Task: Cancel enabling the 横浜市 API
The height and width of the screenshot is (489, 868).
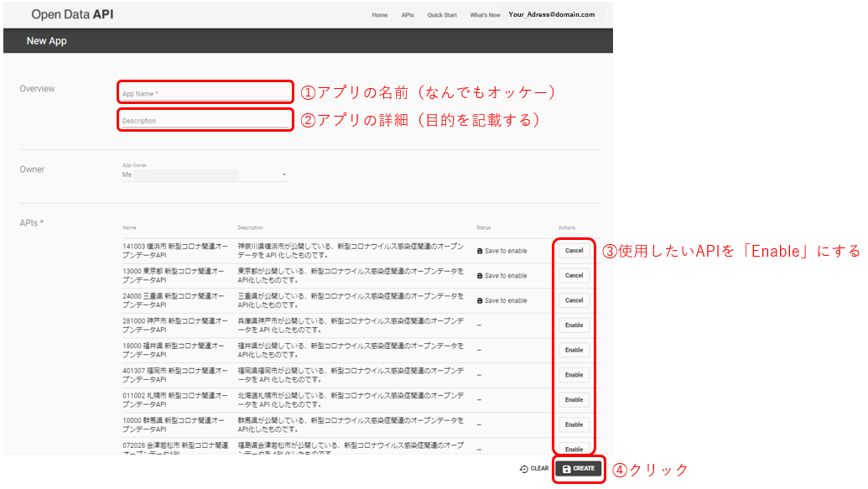Action: (574, 250)
